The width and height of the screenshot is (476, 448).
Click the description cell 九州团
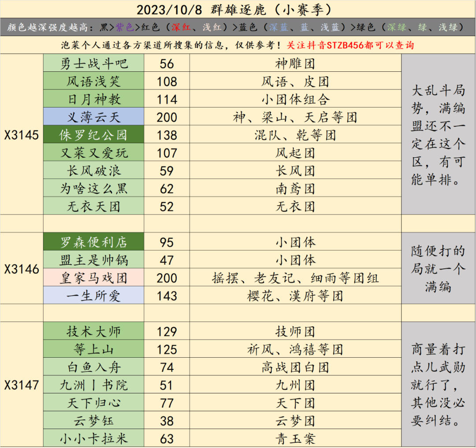[295, 385]
